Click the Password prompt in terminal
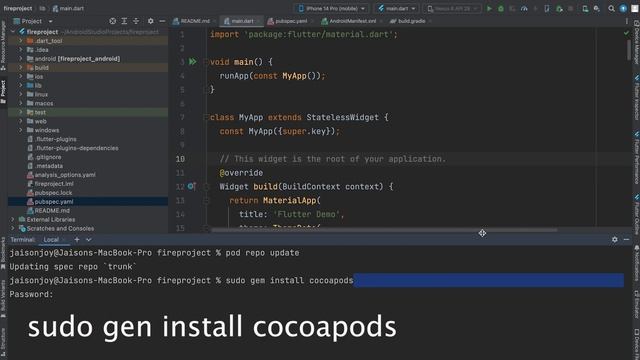The width and height of the screenshot is (640, 360). (x=31, y=294)
